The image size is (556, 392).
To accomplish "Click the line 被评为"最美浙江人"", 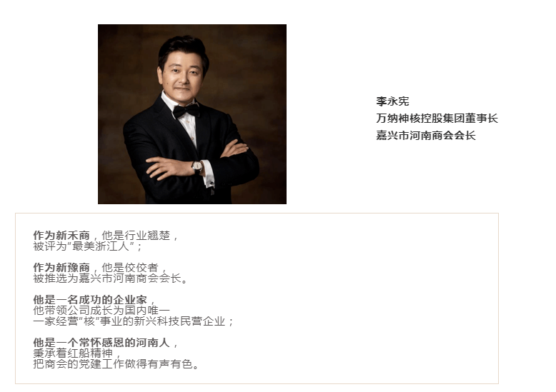I will click(85, 246).
